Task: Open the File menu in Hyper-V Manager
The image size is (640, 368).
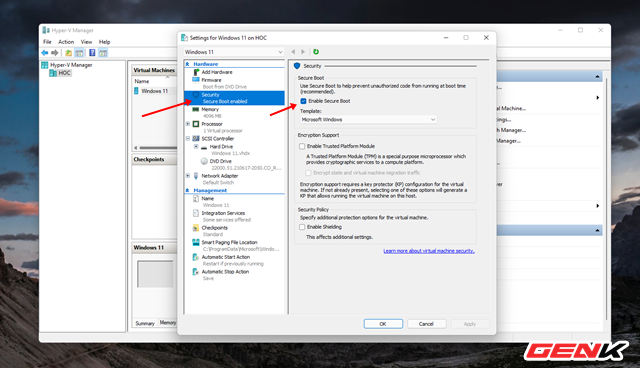Action: coord(47,42)
